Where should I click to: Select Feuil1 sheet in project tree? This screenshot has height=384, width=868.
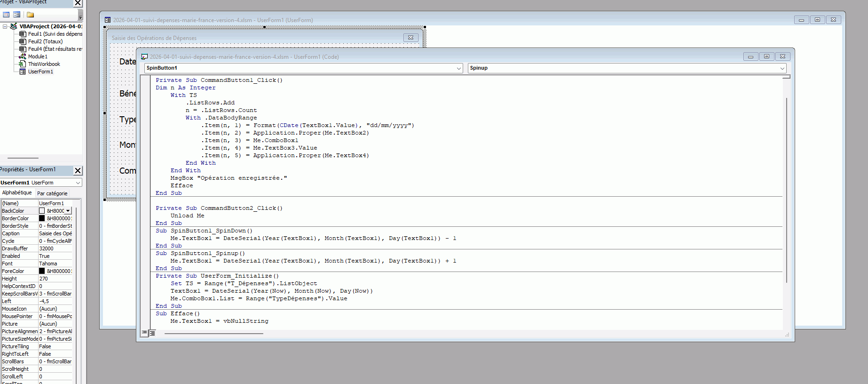click(x=55, y=34)
